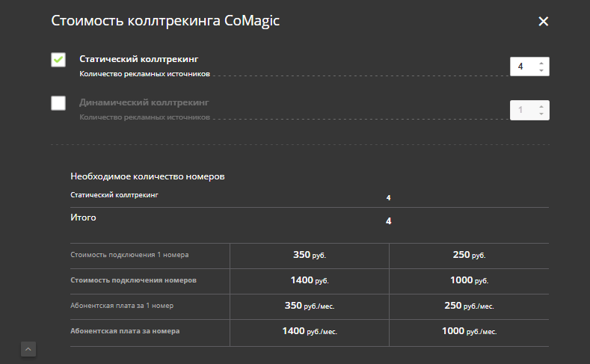Select the dialog title Стоимость коллтрекинга CoMagic
The height and width of the screenshot is (364, 590).
(x=165, y=21)
